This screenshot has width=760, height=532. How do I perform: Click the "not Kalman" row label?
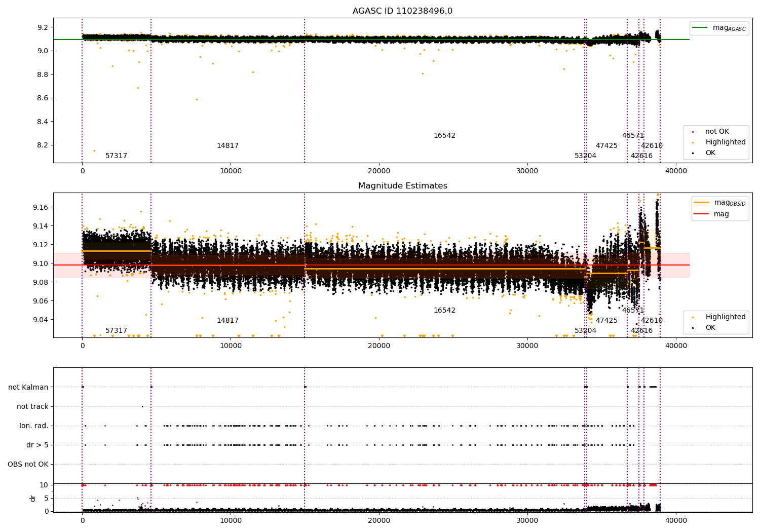coord(28,387)
